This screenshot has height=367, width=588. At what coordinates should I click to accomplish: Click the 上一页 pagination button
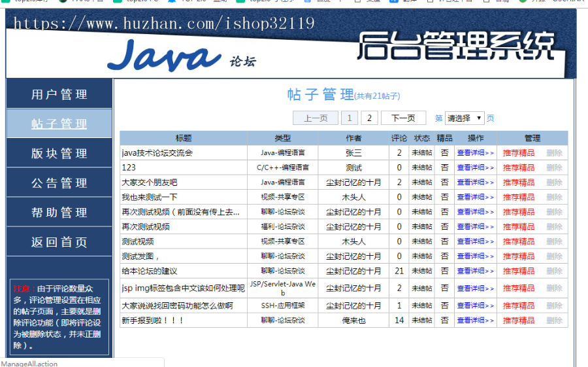click(316, 118)
